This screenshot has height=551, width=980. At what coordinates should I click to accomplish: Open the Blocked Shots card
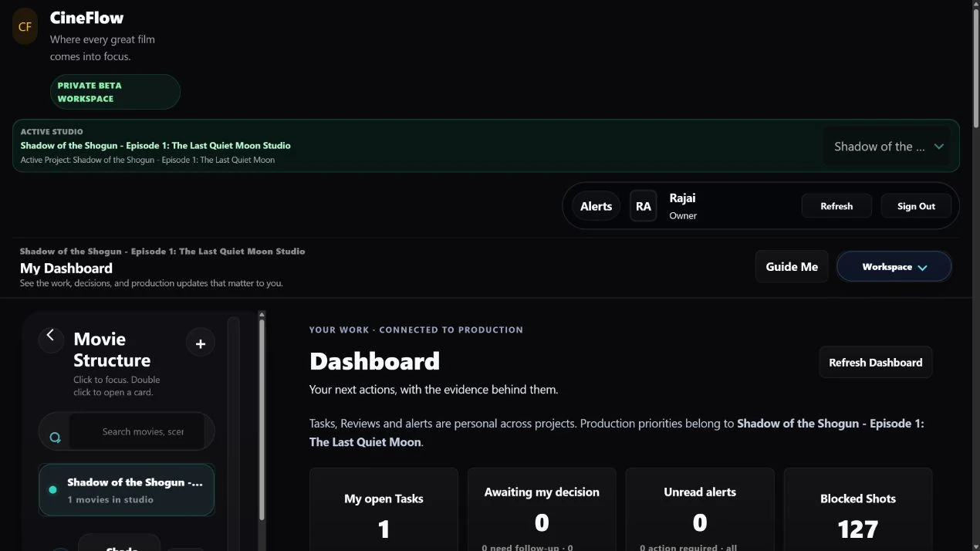(858, 509)
